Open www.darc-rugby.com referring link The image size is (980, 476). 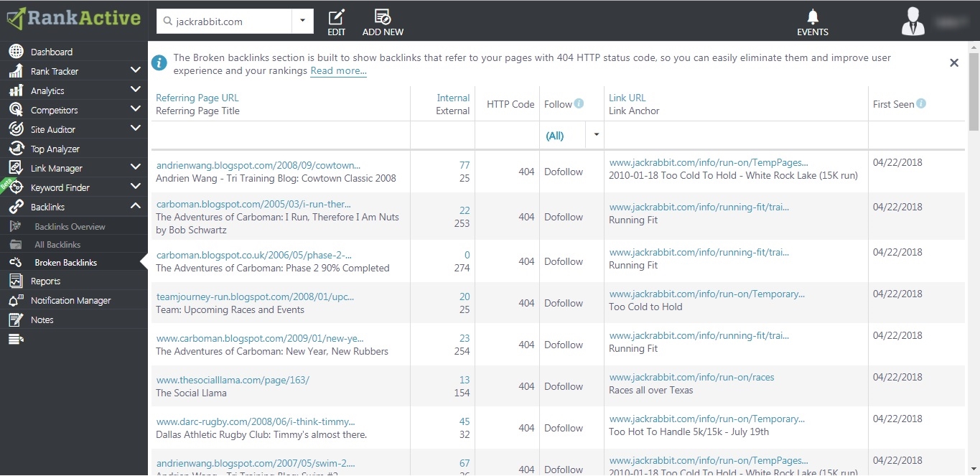coord(255,421)
